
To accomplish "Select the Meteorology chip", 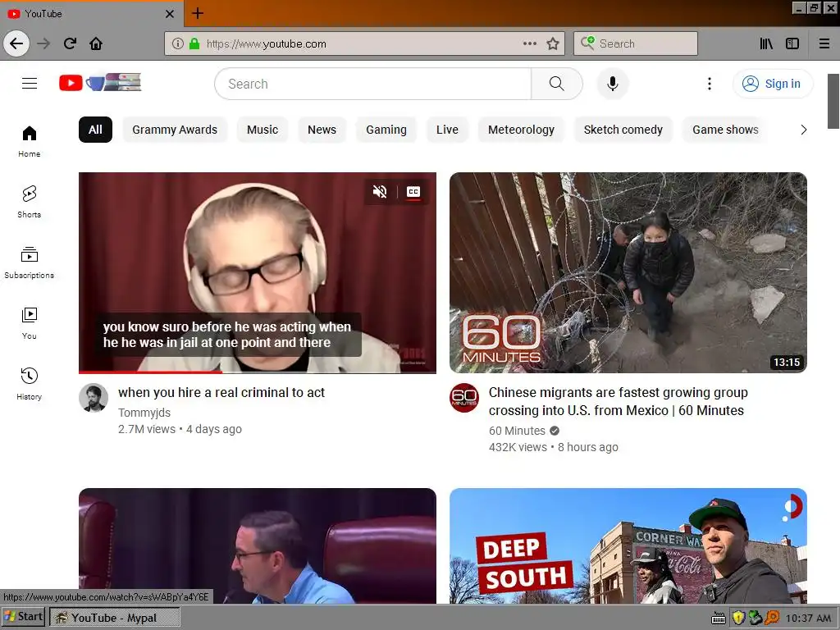I will [x=521, y=130].
